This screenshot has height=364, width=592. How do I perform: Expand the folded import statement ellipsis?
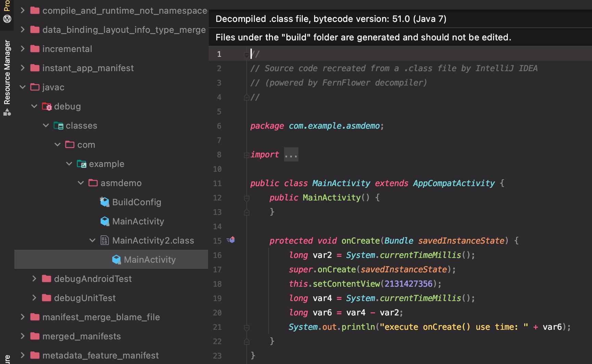coord(291,155)
